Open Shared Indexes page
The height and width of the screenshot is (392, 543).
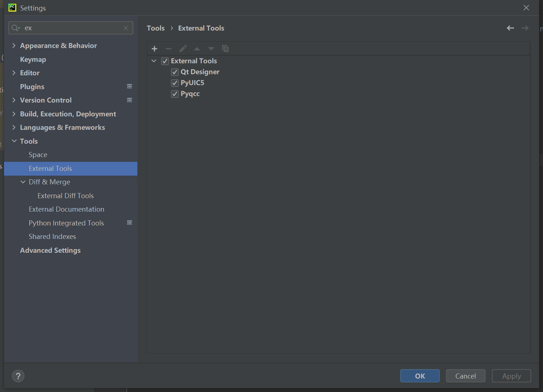52,237
